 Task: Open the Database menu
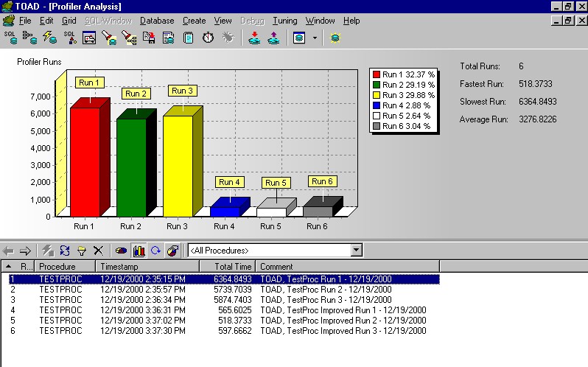point(156,21)
